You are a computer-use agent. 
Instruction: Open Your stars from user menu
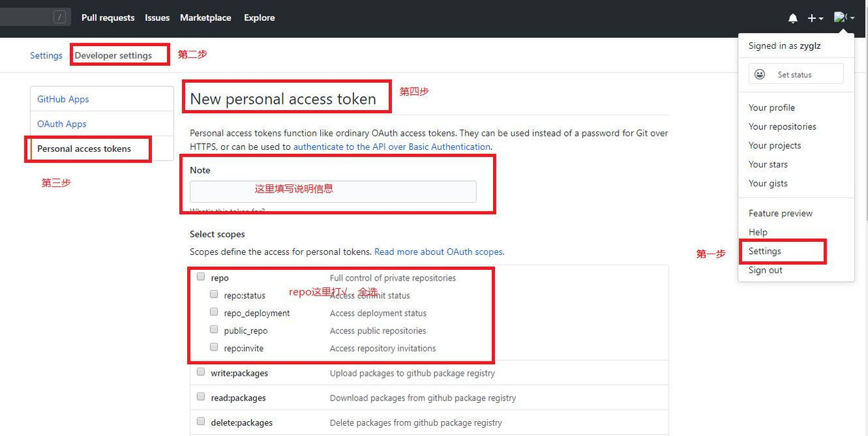(x=768, y=165)
